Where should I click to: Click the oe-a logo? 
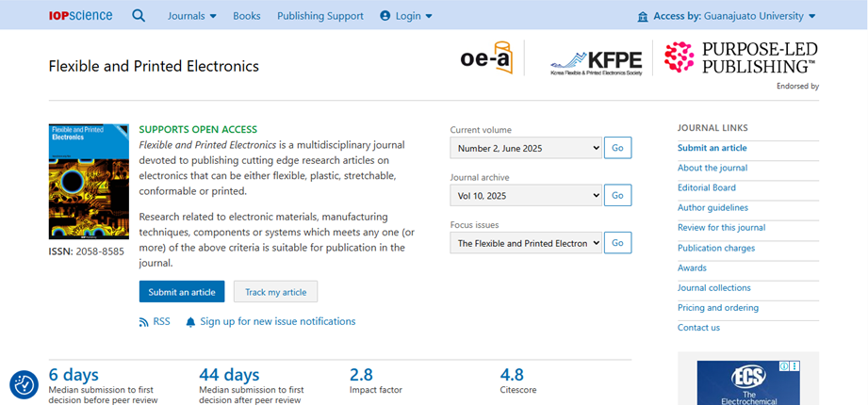pos(487,57)
